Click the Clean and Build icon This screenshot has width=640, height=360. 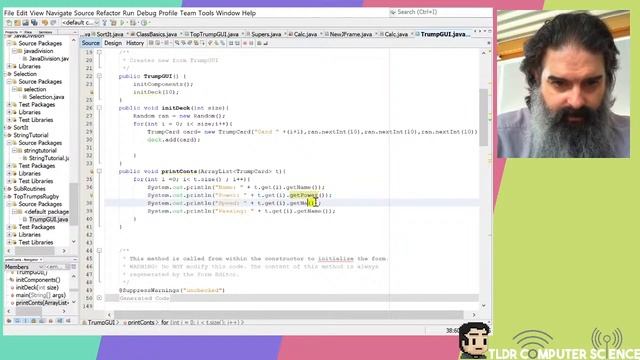point(113,23)
